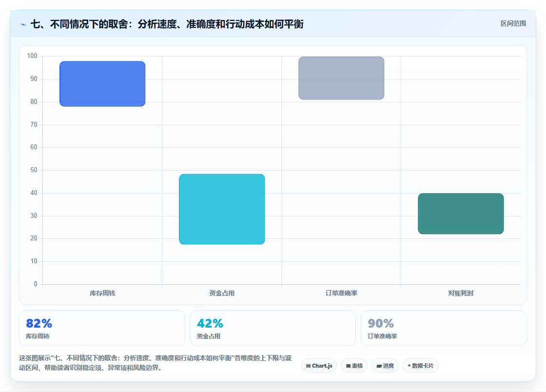Select the Chart.js tag chip
The width and height of the screenshot is (546, 392).
pyautogui.click(x=319, y=366)
